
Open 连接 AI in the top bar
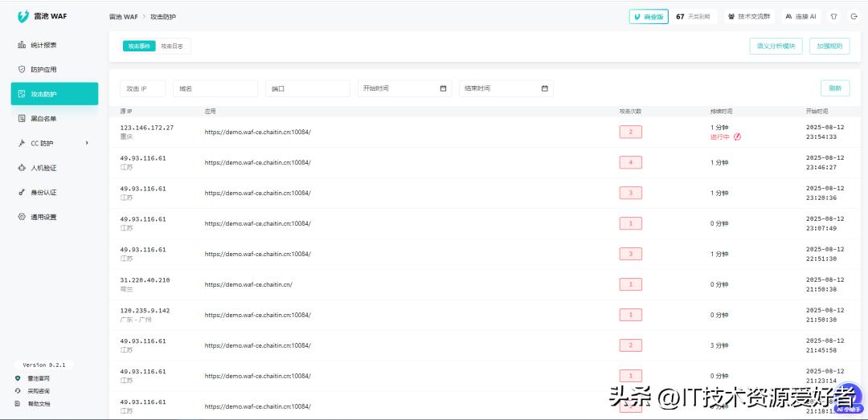(x=800, y=16)
